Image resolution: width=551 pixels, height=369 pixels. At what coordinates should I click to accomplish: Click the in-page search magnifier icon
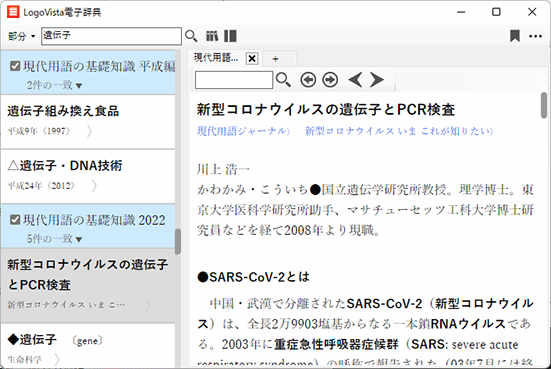pyautogui.click(x=283, y=80)
